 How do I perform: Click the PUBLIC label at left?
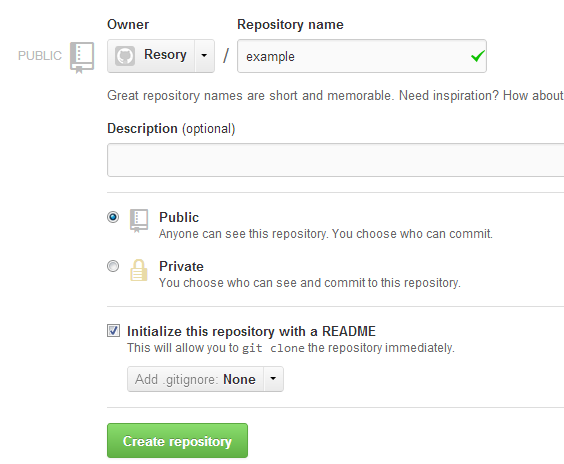click(40, 56)
